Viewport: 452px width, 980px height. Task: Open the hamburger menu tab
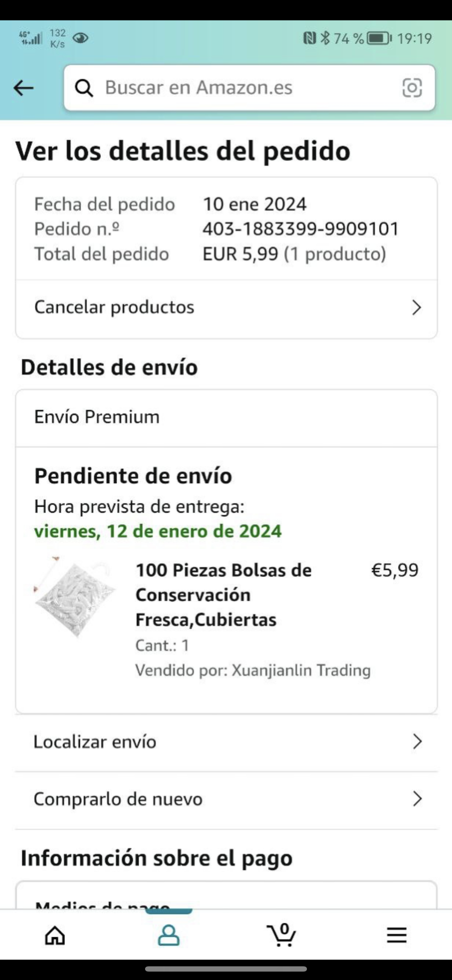[x=396, y=935]
